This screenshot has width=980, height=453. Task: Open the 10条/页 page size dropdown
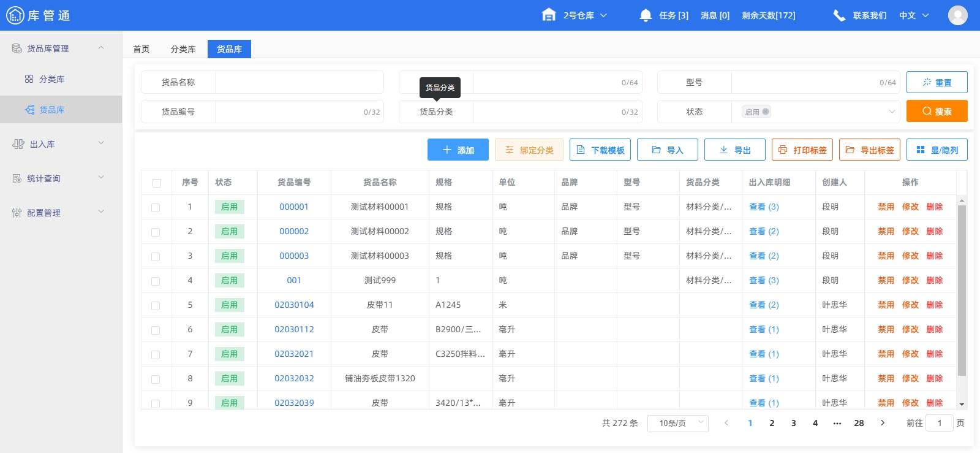click(677, 423)
